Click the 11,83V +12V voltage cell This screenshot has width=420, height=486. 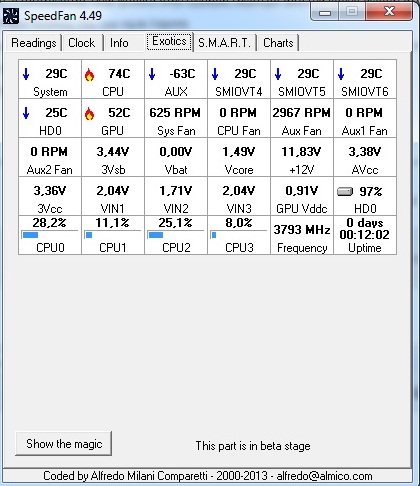[302, 157]
